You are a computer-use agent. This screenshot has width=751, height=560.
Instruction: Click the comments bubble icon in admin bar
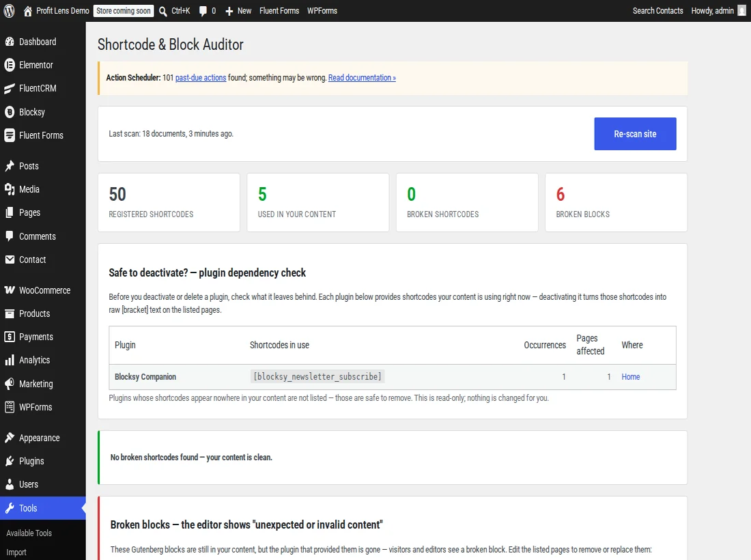pyautogui.click(x=203, y=11)
